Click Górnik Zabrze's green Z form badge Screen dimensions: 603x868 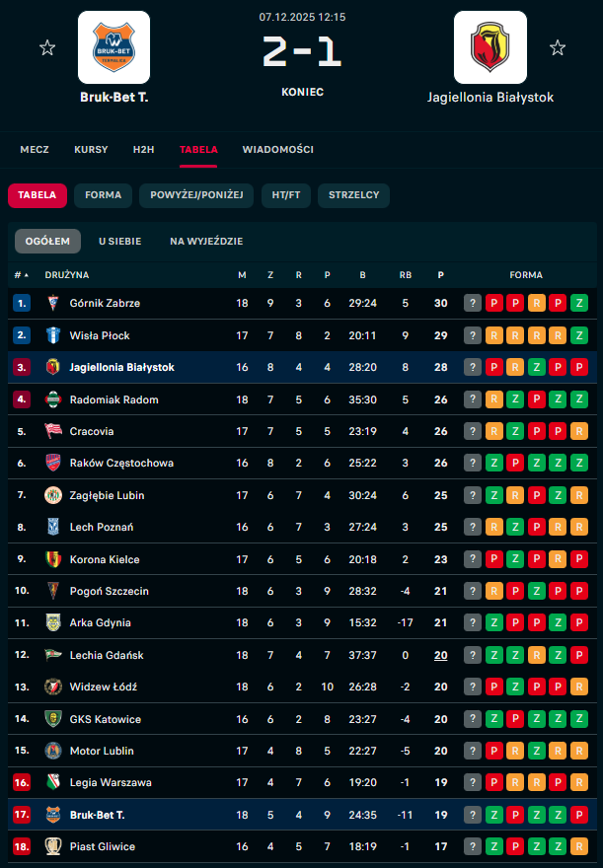coord(579,304)
